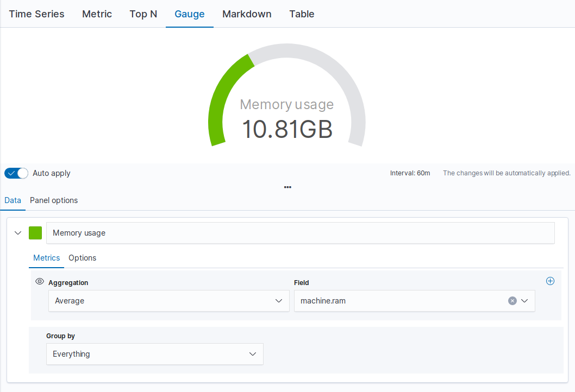Viewport: 575px width, 392px height.
Task: Open the Panel options tab
Action: click(x=54, y=200)
